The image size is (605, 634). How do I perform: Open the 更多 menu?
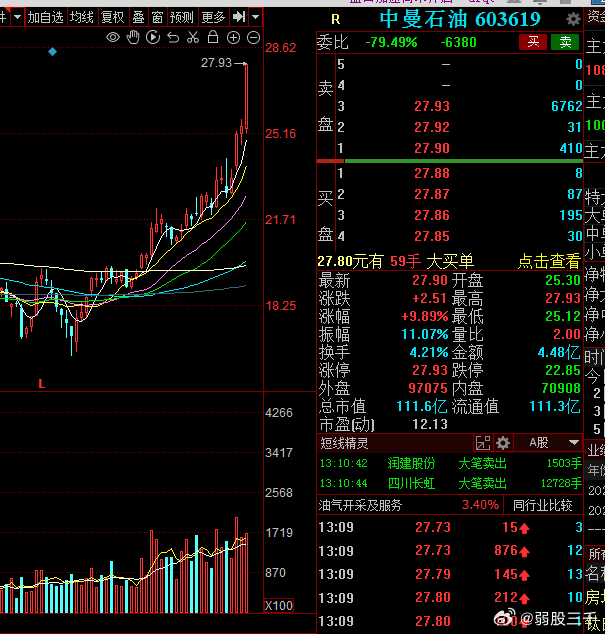point(213,17)
